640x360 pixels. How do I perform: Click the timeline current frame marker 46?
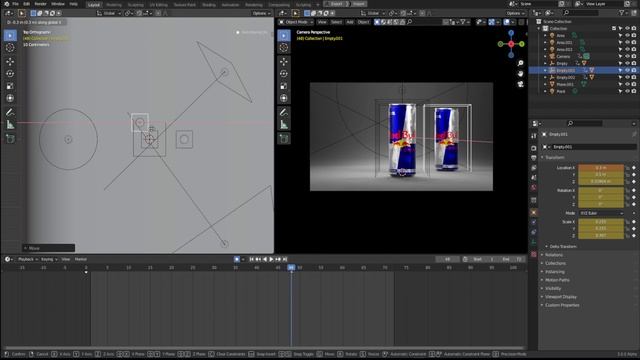(x=291, y=267)
